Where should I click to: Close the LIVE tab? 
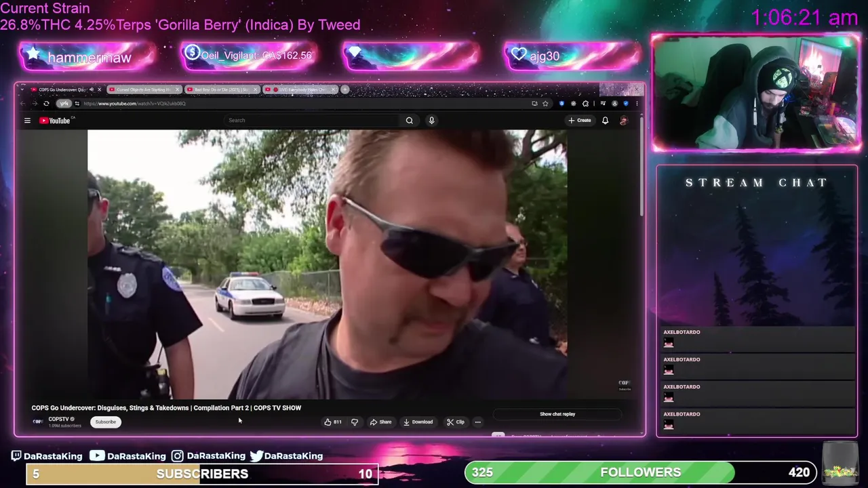click(x=333, y=89)
